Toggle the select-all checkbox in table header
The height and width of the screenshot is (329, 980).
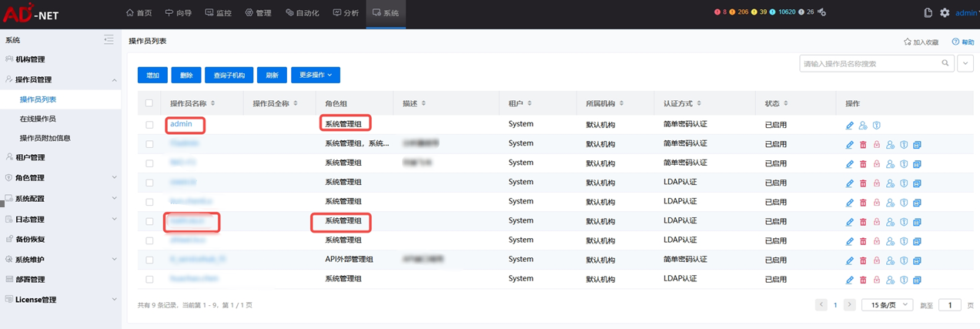(149, 103)
